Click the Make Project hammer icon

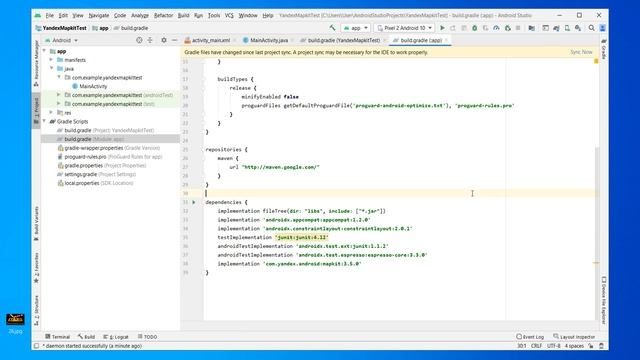coord(332,28)
